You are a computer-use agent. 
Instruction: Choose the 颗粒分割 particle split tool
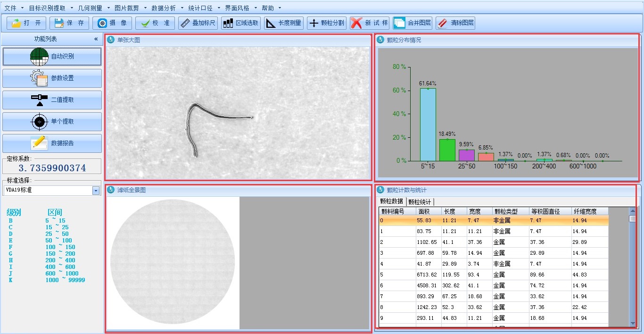[327, 23]
